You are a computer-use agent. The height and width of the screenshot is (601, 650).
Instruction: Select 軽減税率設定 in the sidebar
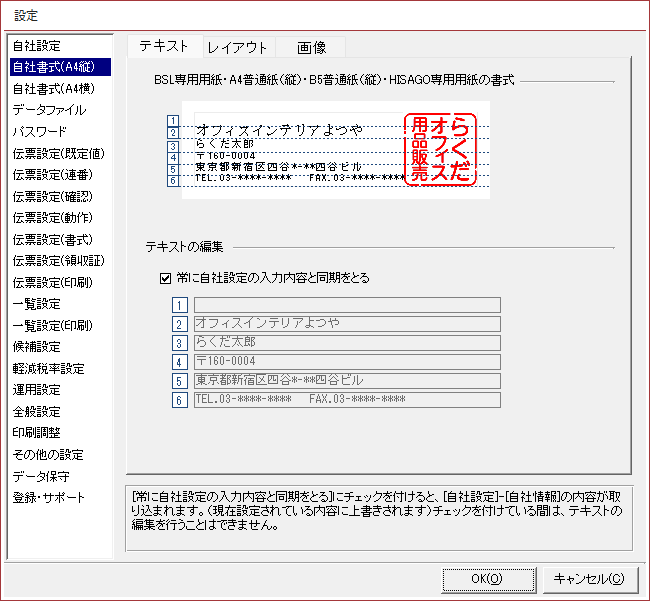pos(48,368)
